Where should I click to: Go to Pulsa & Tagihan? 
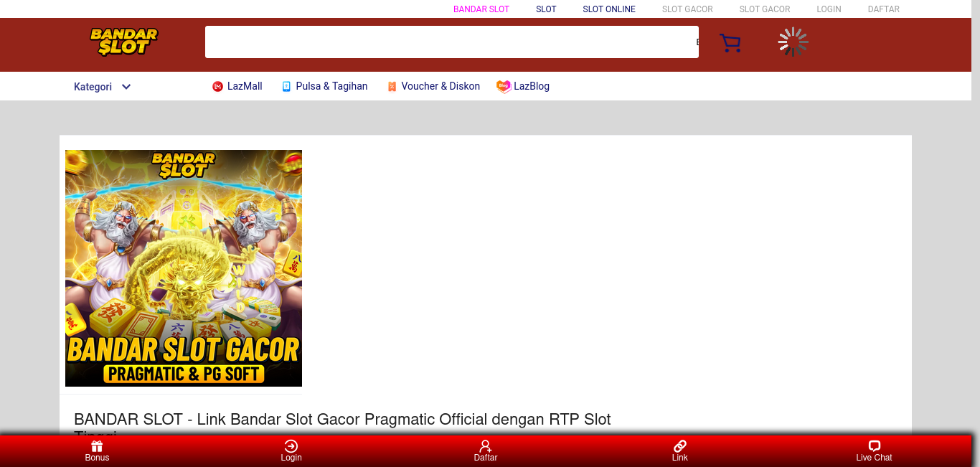coord(324,86)
